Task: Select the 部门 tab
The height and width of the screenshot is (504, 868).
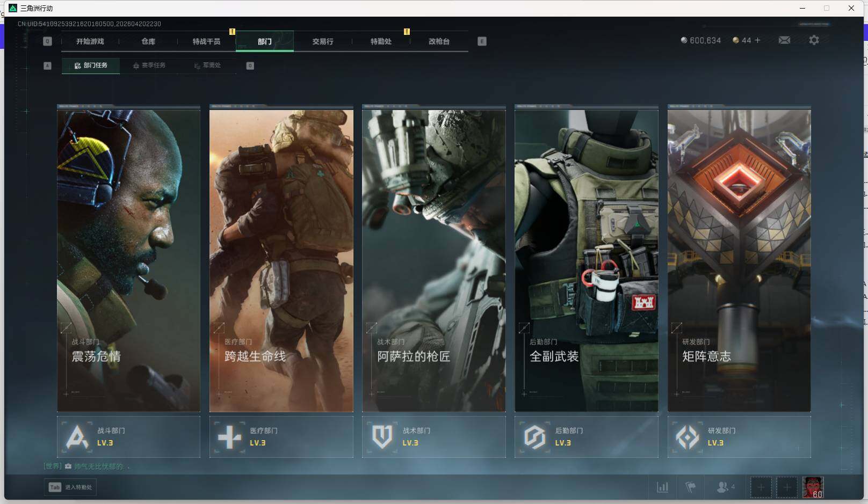Action: point(264,41)
